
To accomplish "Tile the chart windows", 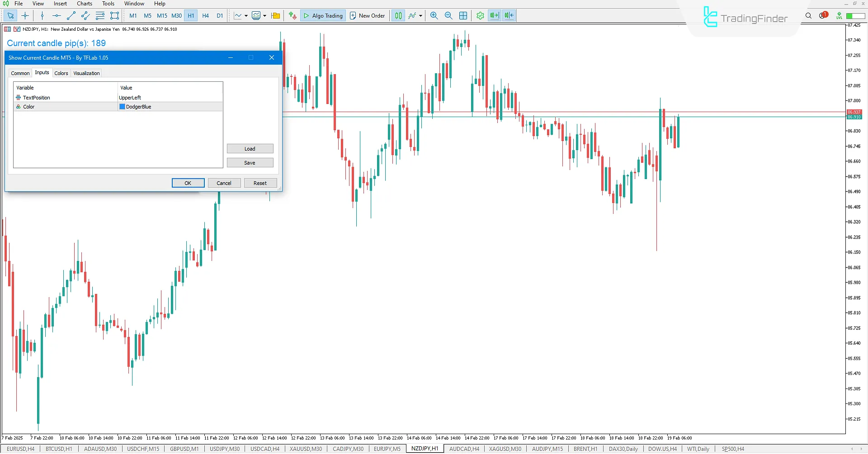I will [x=463, y=15].
